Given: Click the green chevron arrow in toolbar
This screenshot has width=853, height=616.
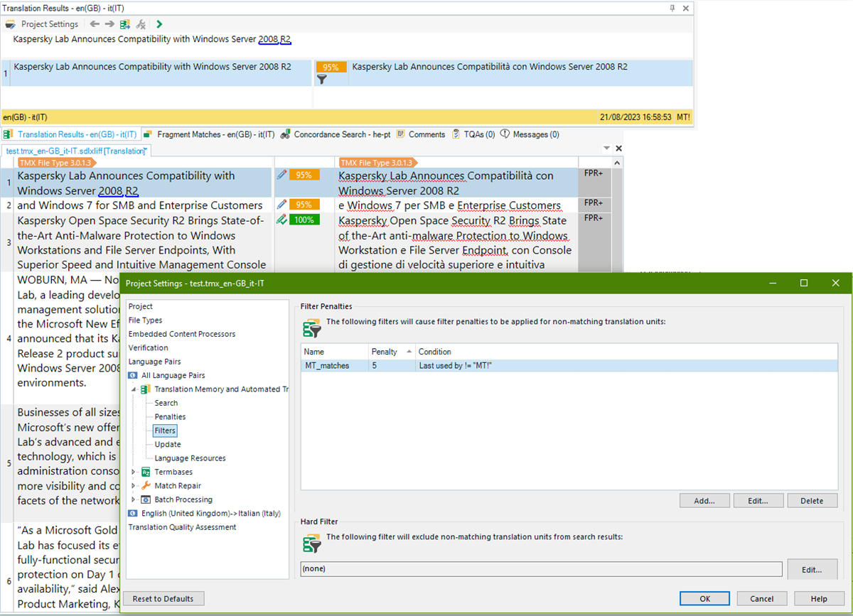Looking at the screenshot, I should tap(159, 24).
